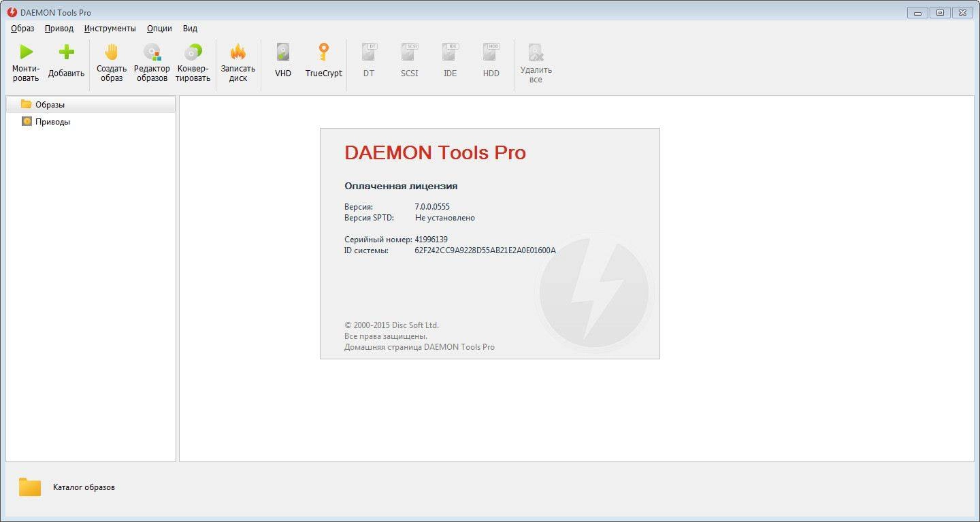Click the version number 7.0.0.0555
This screenshot has width=980, height=522.
pos(432,207)
